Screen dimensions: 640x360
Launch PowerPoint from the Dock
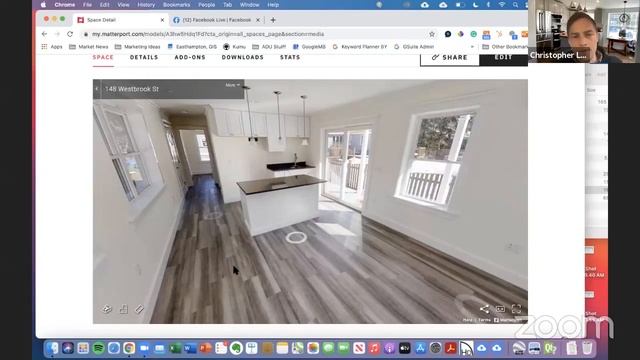coord(206,348)
